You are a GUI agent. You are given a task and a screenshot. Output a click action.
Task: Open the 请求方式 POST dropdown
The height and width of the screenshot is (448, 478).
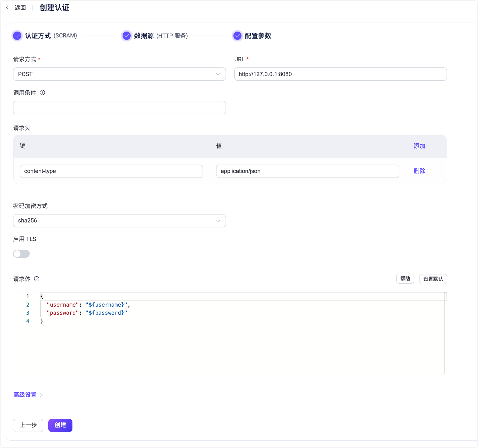[x=119, y=74]
